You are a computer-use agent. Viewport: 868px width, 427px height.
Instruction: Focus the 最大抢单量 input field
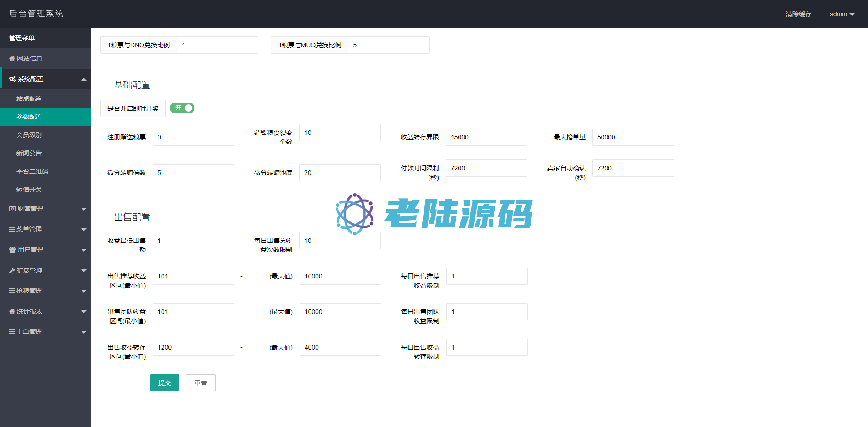pos(633,137)
